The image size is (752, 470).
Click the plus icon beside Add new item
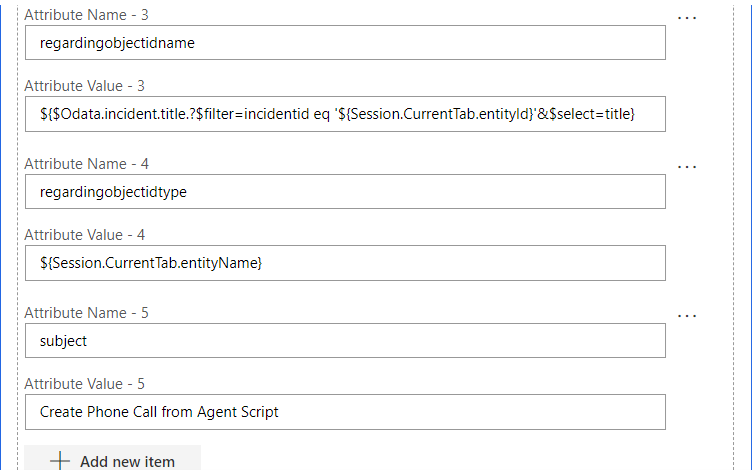point(60,461)
